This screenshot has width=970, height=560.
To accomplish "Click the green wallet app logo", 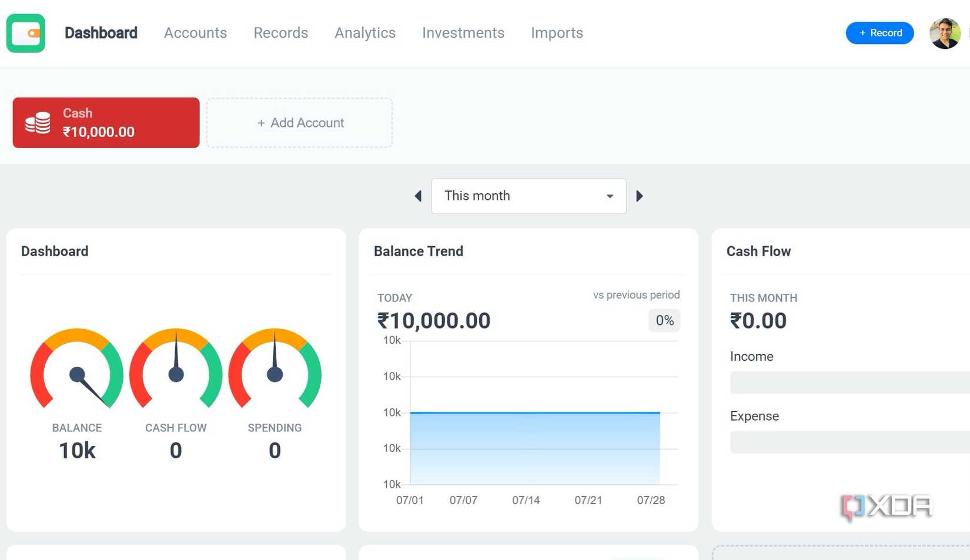I will pos(25,33).
